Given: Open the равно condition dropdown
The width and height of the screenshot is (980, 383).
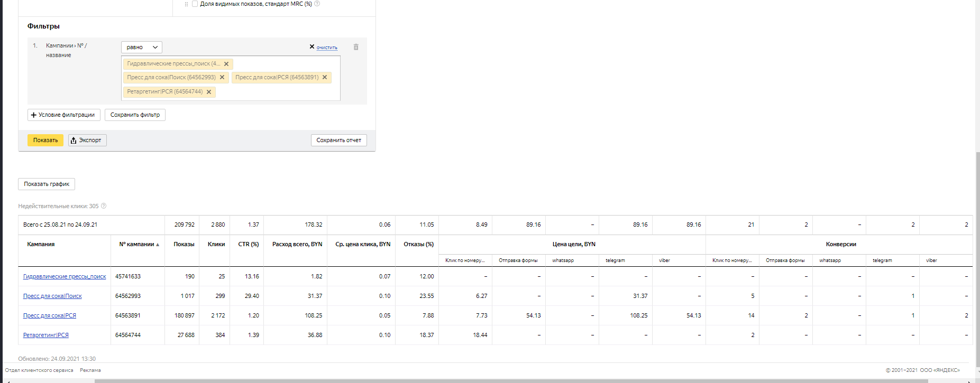Looking at the screenshot, I should coord(142,47).
